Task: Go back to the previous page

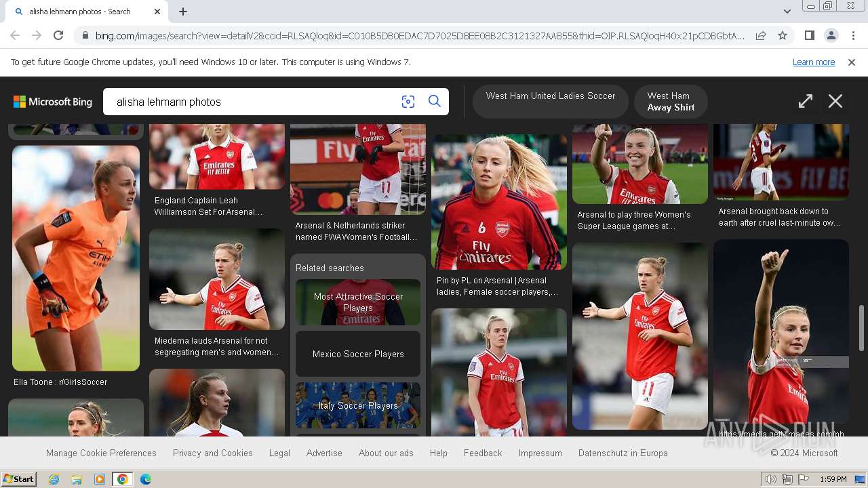Action: point(15,35)
